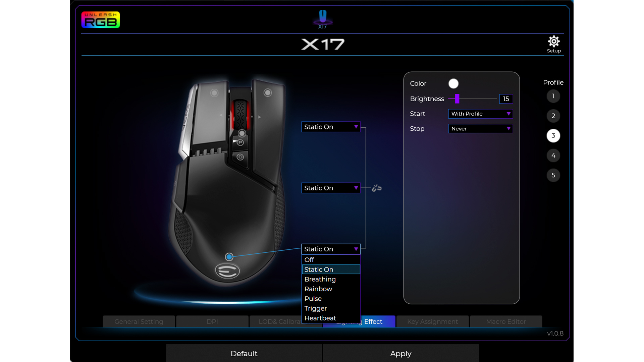Reset settings with the Default button
The image size is (644, 362).
pos(244,353)
